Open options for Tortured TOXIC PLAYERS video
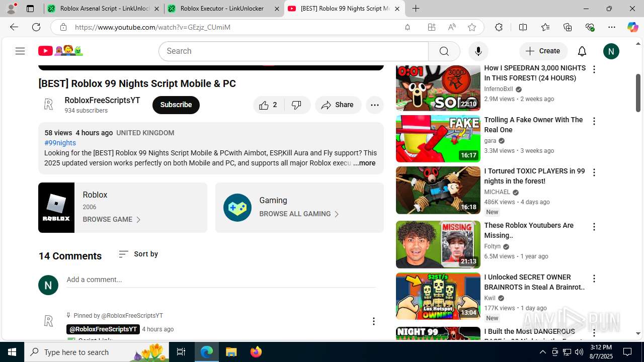The image size is (644, 362). (x=594, y=172)
